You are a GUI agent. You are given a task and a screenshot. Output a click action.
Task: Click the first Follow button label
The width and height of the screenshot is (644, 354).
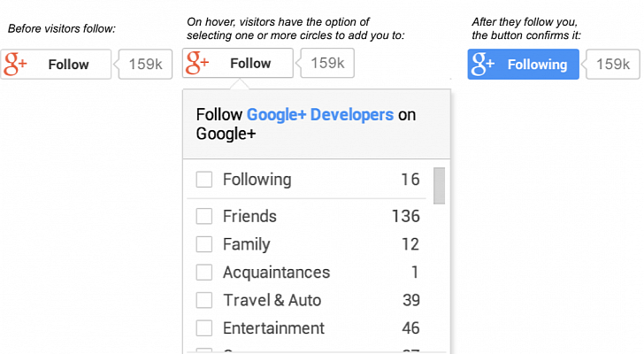pyautogui.click(x=69, y=65)
